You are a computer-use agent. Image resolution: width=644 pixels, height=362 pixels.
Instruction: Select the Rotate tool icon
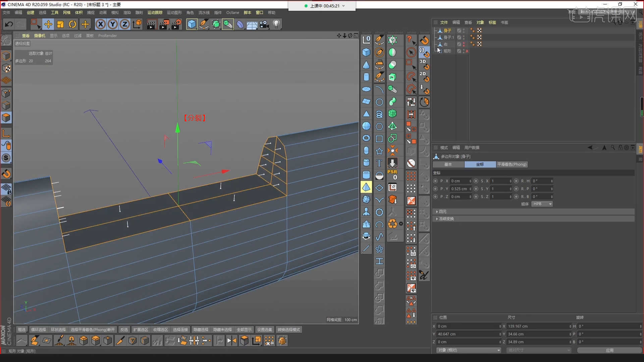[72, 24]
